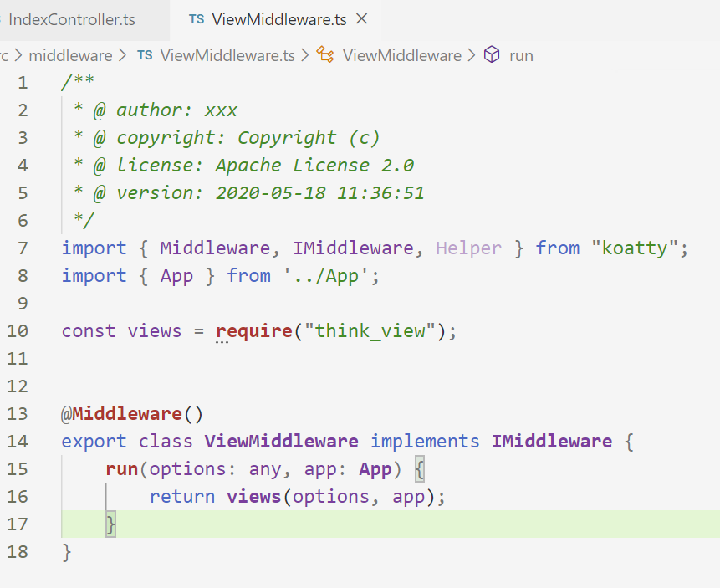Click the method cube icon in breadcrumb
720x588 pixels.
(x=492, y=54)
